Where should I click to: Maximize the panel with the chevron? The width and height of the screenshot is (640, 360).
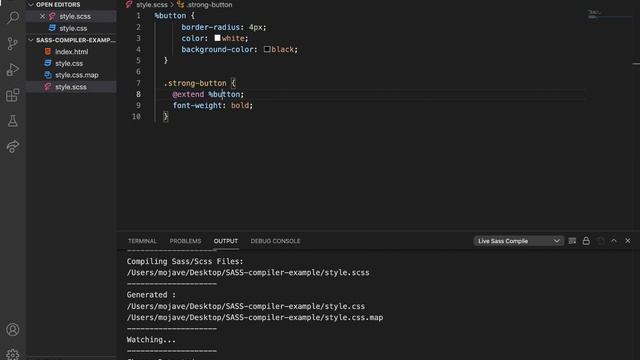[x=614, y=241]
